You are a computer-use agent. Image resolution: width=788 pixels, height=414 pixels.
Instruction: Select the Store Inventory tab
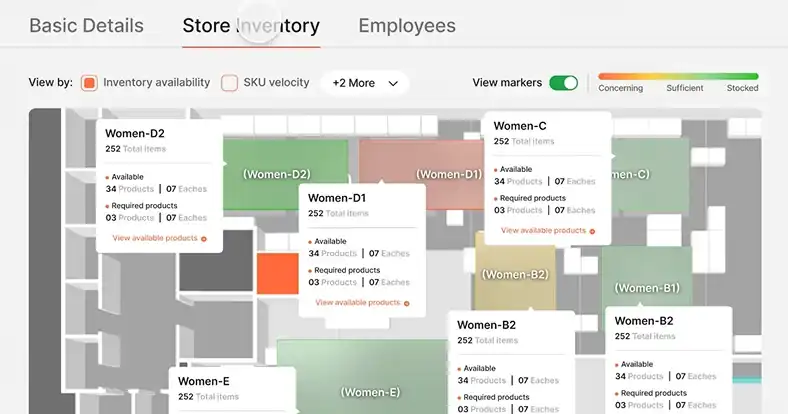point(251,26)
